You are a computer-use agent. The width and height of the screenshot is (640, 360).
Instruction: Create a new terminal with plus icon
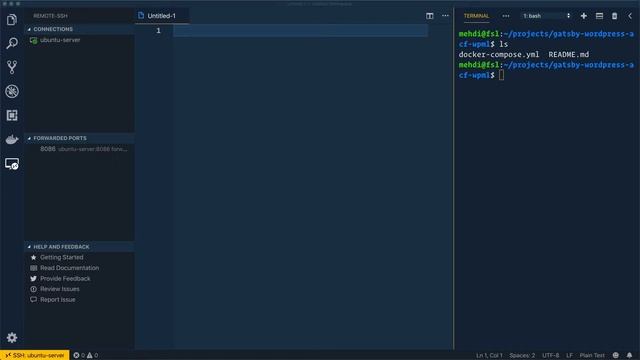[x=584, y=16]
